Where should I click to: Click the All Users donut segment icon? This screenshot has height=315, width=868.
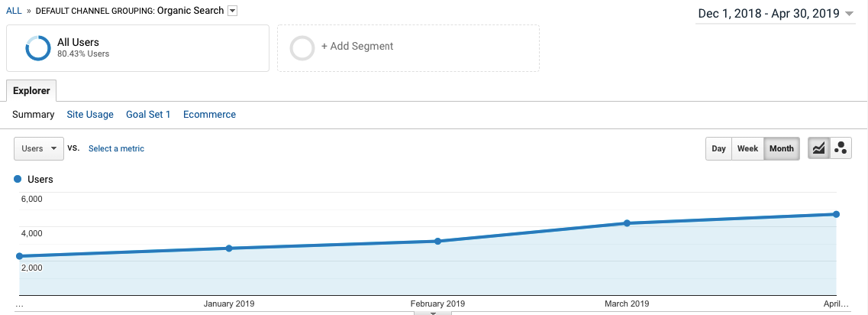tap(38, 48)
